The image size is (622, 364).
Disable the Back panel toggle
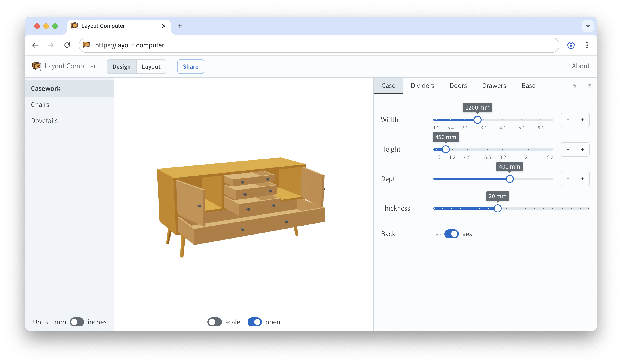451,234
